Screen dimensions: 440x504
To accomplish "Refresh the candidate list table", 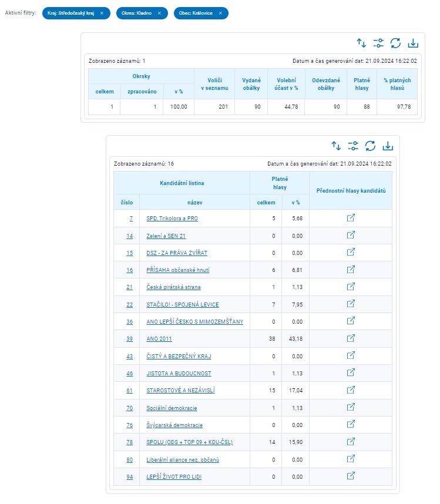I will point(370,146).
